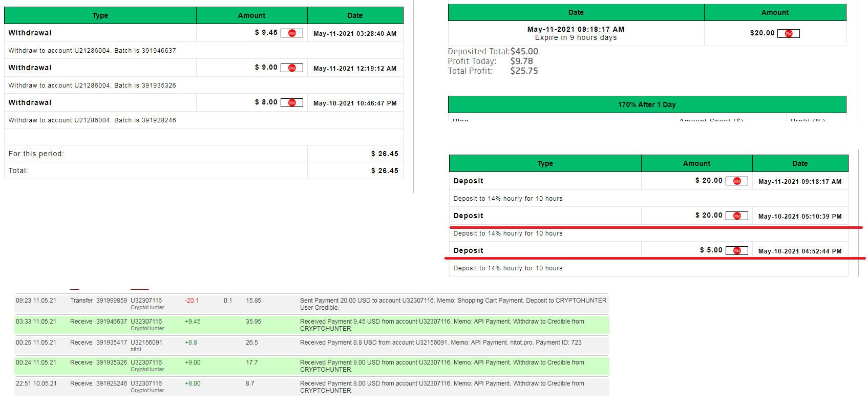The width and height of the screenshot is (868, 406).
Task: Click the Perfect Money icon beside $8.00 withdrawal
Action: pos(292,103)
